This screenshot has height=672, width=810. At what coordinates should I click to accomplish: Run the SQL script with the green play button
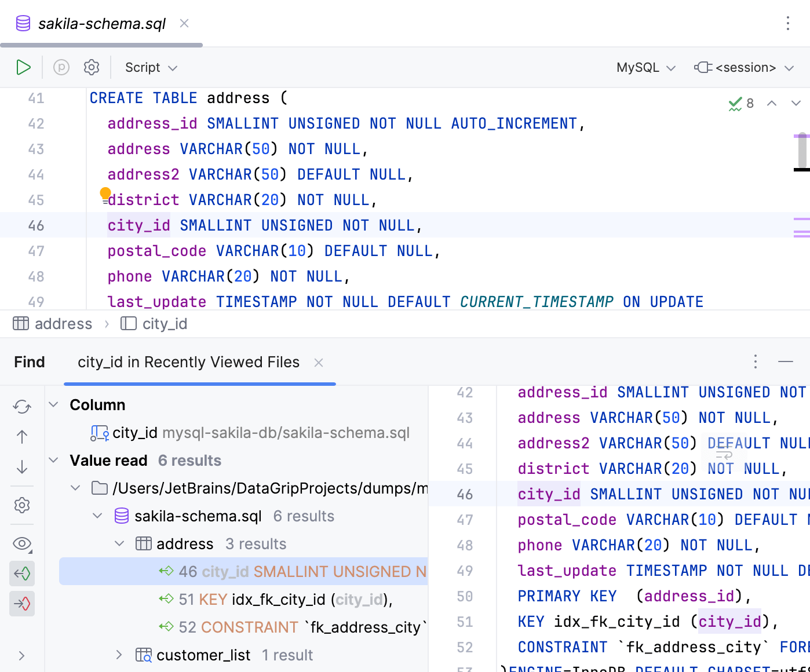coord(24,67)
